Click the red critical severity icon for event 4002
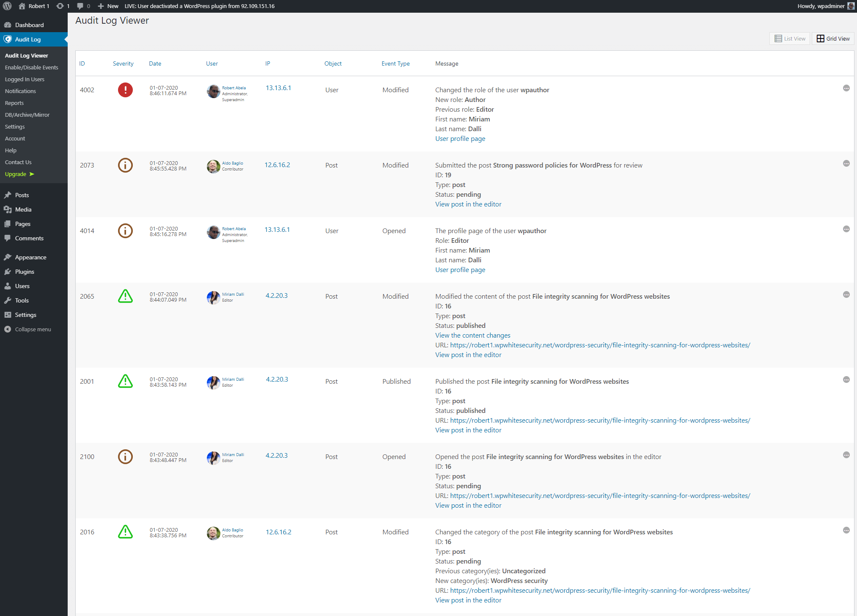The width and height of the screenshot is (857, 616). click(x=125, y=90)
